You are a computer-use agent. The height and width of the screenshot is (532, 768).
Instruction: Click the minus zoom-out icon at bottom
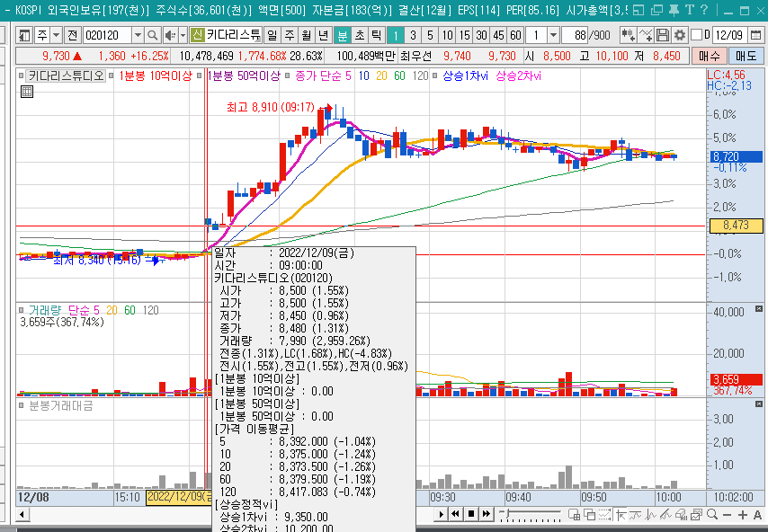pos(727,515)
